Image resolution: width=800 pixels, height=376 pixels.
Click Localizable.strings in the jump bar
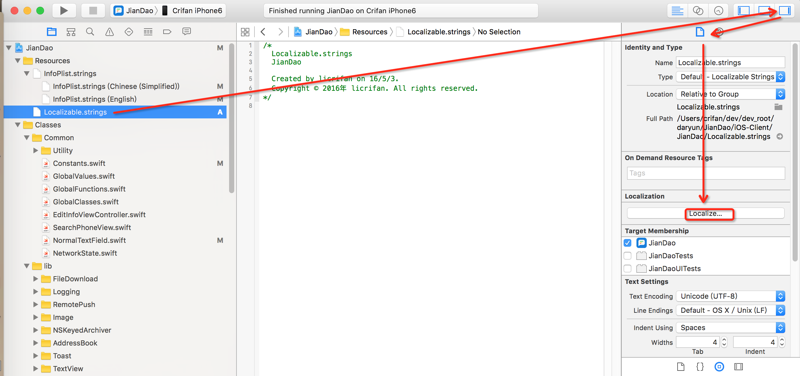[433, 32]
